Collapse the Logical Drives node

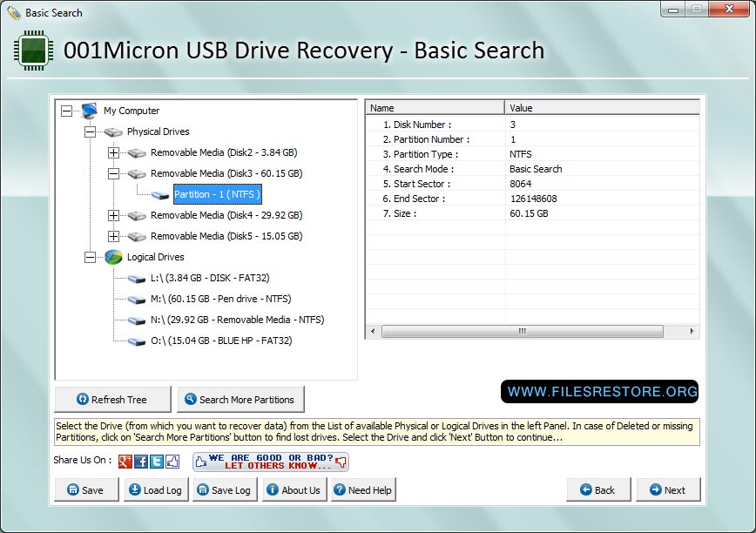pyautogui.click(x=91, y=257)
